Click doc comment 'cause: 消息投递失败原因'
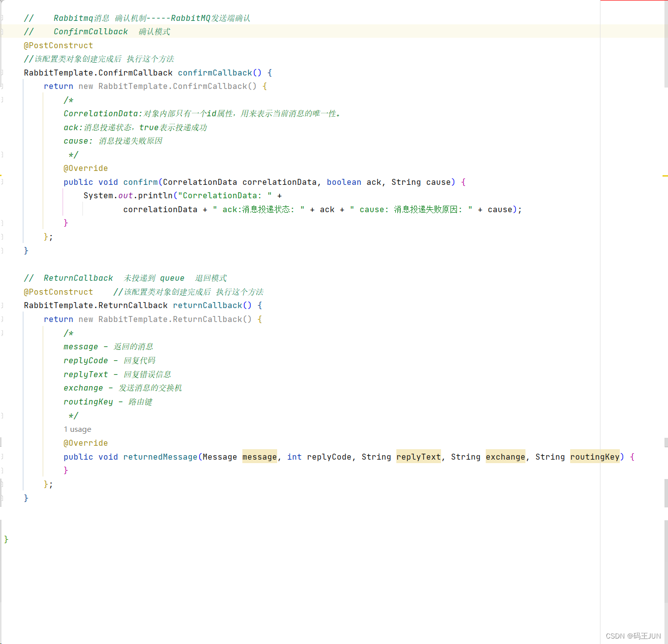This screenshot has width=668, height=644. [x=113, y=141]
